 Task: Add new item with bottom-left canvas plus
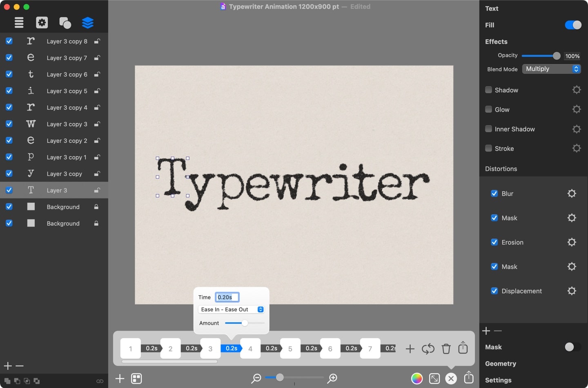coord(120,379)
